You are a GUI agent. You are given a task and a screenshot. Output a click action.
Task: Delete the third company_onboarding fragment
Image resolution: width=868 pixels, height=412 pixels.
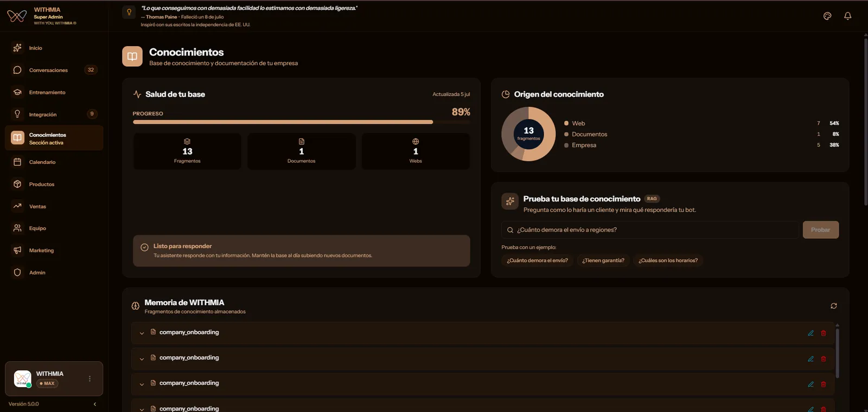click(x=824, y=384)
